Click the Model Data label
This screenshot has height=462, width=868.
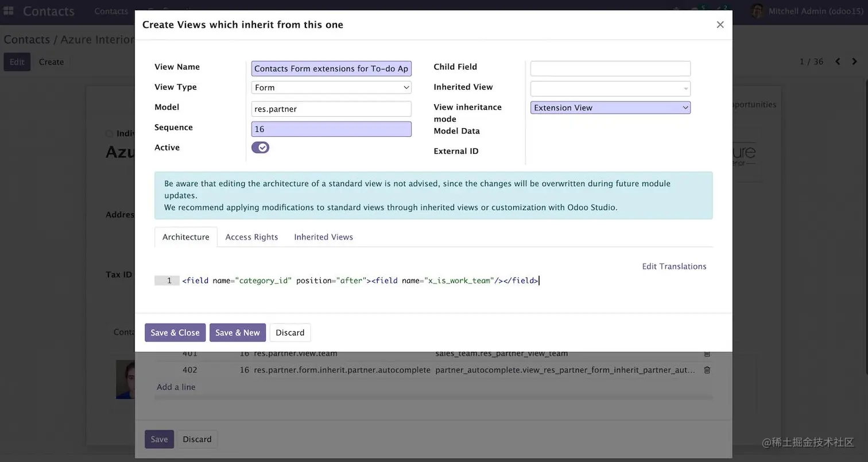(x=456, y=131)
